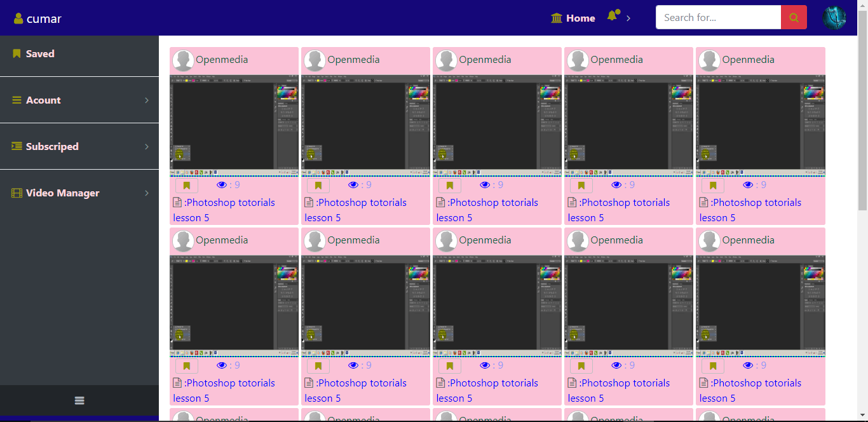The width and height of the screenshot is (868, 422).
Task: Open the profile avatar in top-right corner
Action: click(x=834, y=18)
